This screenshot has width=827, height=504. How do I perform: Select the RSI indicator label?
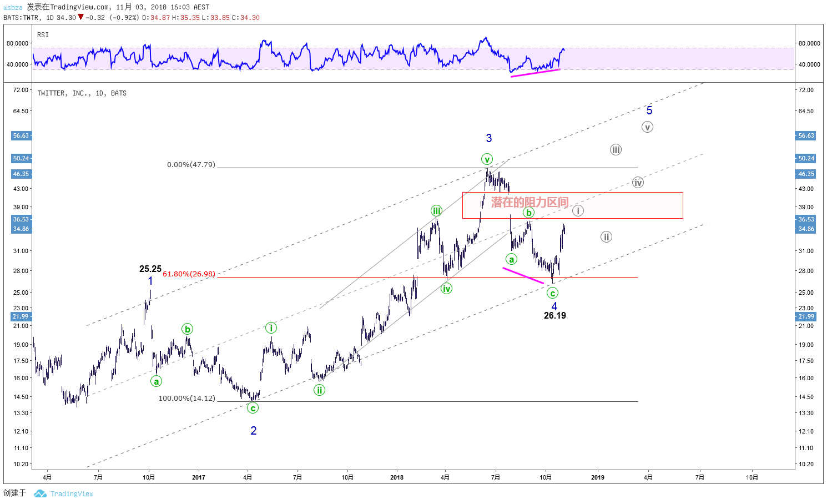[43, 35]
